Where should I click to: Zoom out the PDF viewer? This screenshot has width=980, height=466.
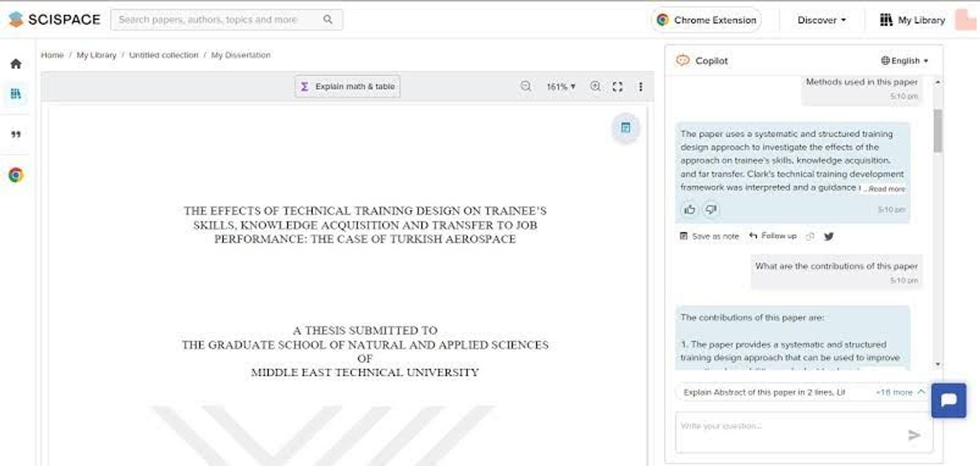click(526, 87)
